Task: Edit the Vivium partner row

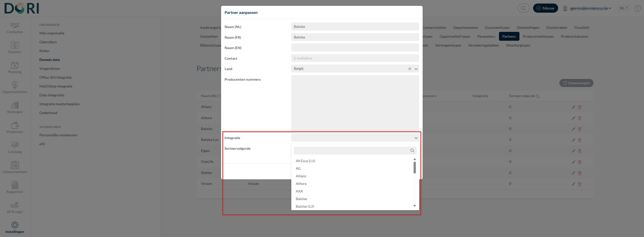Action: coord(573,184)
